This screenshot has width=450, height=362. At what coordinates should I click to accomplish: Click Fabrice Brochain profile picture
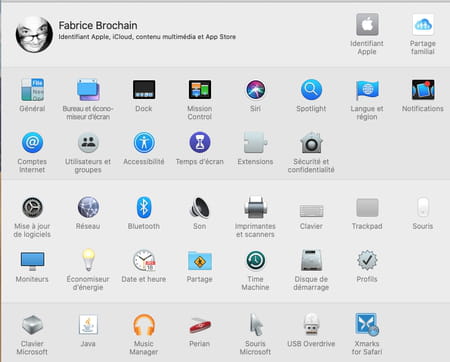34,34
